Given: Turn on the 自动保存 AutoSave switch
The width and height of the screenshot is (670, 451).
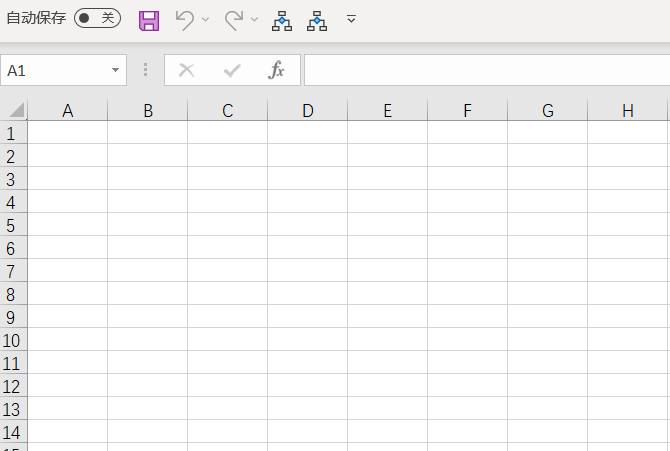Looking at the screenshot, I should [x=97, y=18].
